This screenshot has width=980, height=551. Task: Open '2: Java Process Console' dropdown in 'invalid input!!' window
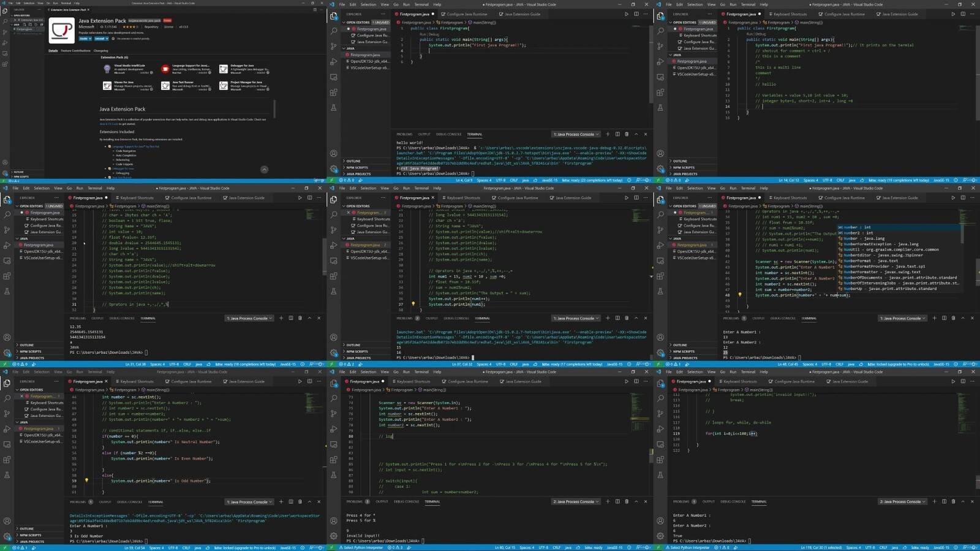tap(576, 501)
